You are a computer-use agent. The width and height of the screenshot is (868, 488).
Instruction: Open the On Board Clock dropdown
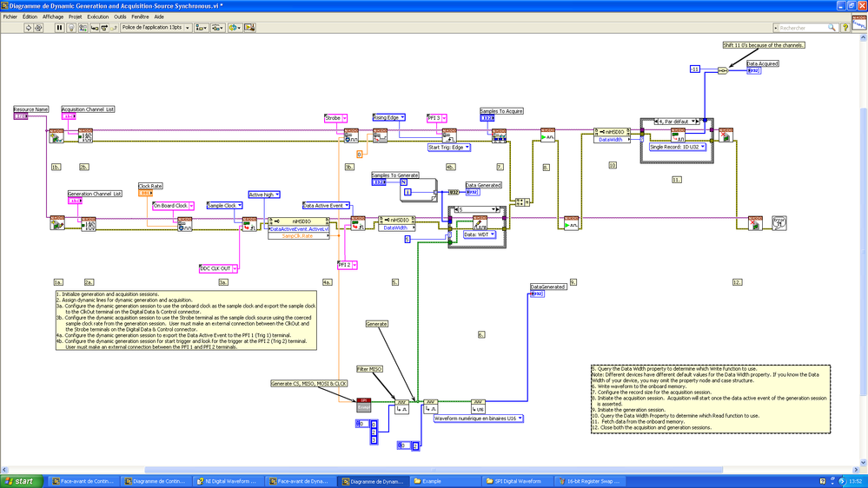(191, 206)
